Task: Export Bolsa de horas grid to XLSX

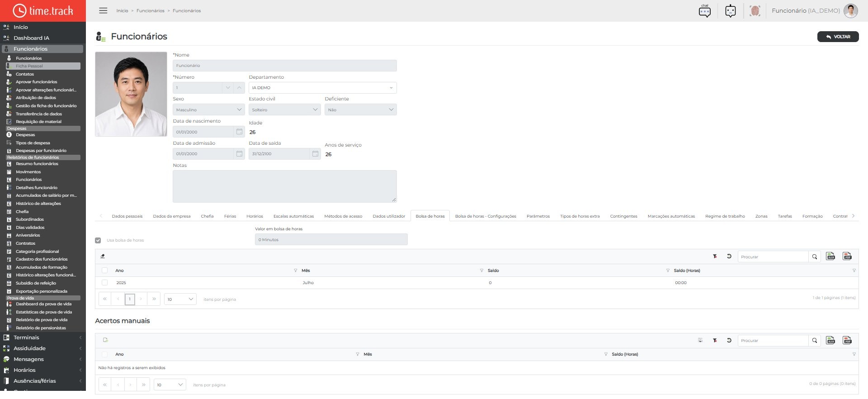Action: click(x=830, y=256)
